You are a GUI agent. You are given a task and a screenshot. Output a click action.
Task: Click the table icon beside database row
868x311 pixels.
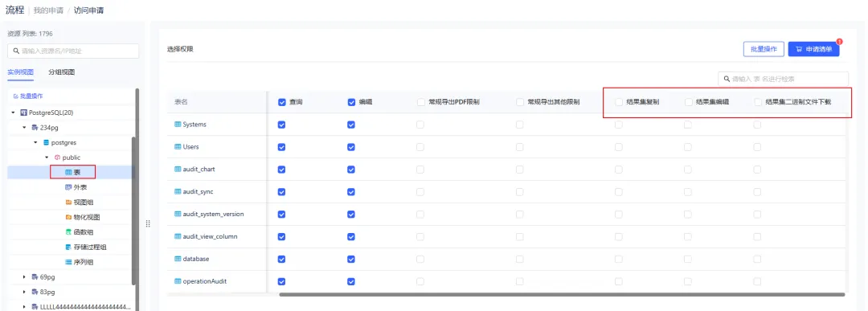click(178, 259)
